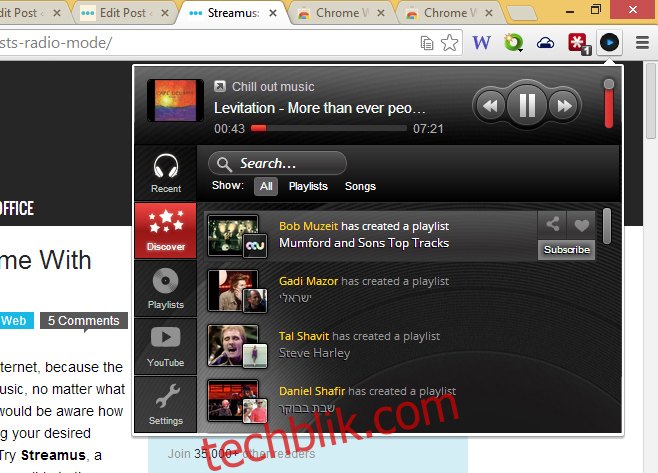This screenshot has height=473, width=658.
Task: Subscribe to Mumford and Sons Top Tracks
Action: (567, 250)
